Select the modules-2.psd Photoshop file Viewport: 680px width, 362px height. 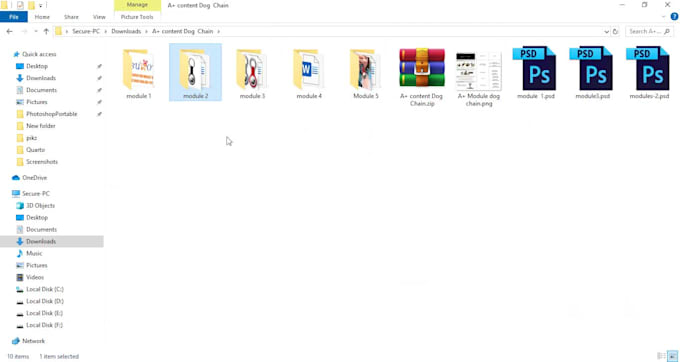coord(649,73)
